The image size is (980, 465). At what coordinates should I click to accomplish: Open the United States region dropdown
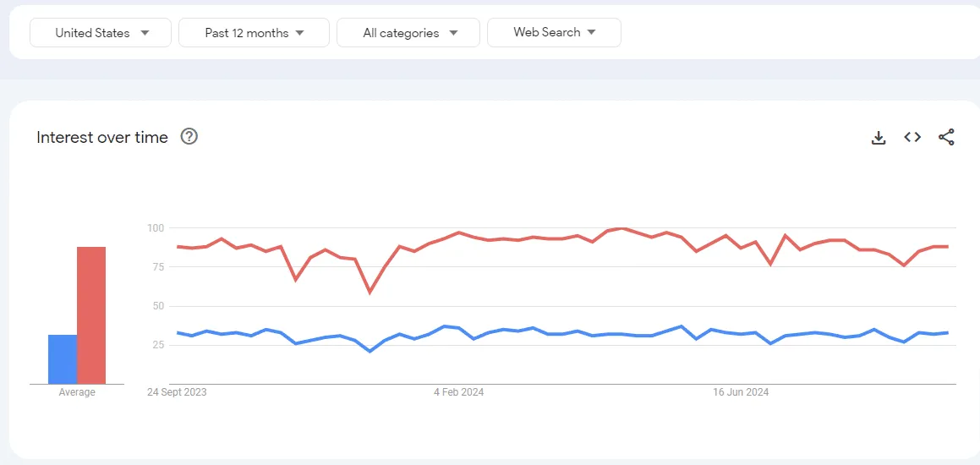[101, 33]
